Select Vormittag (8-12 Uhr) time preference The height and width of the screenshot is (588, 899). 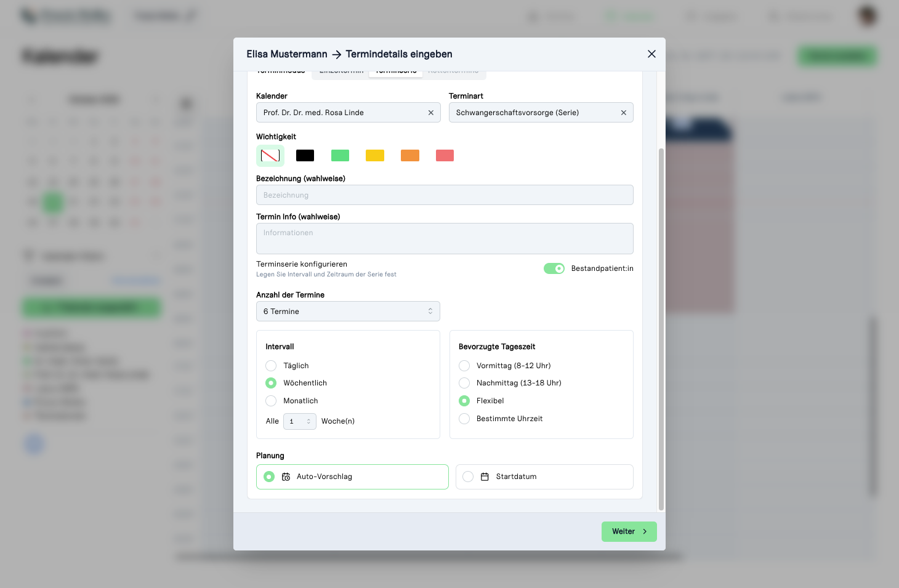click(x=464, y=366)
